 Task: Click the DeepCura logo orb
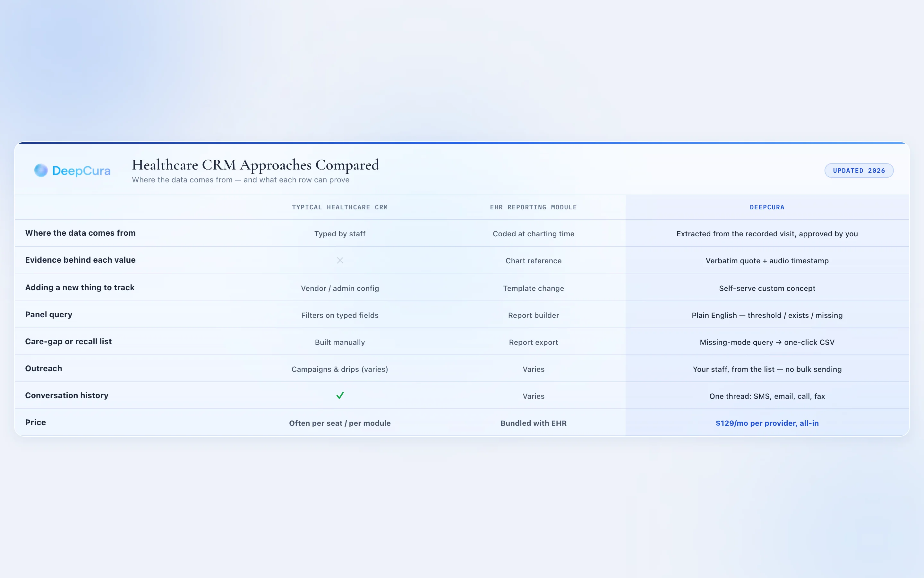click(41, 171)
